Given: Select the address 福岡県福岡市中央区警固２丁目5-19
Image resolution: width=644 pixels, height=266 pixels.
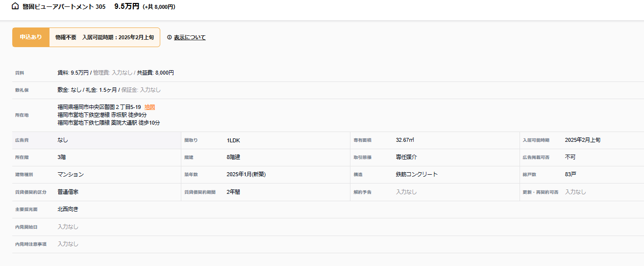Looking at the screenshot, I should click(99, 107).
